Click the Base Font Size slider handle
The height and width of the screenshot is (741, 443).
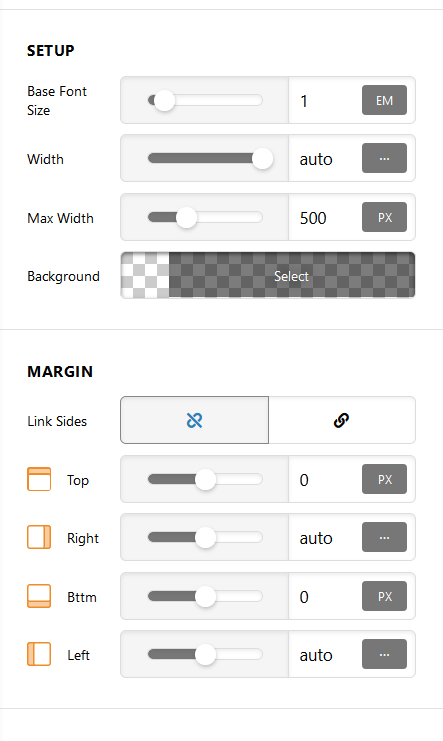tap(165, 100)
